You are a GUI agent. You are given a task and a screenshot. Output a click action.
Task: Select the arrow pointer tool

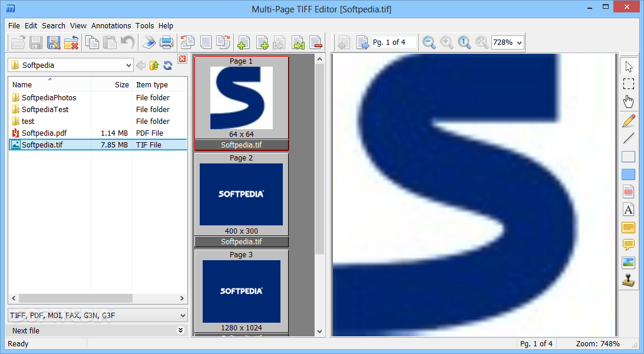pos(629,66)
